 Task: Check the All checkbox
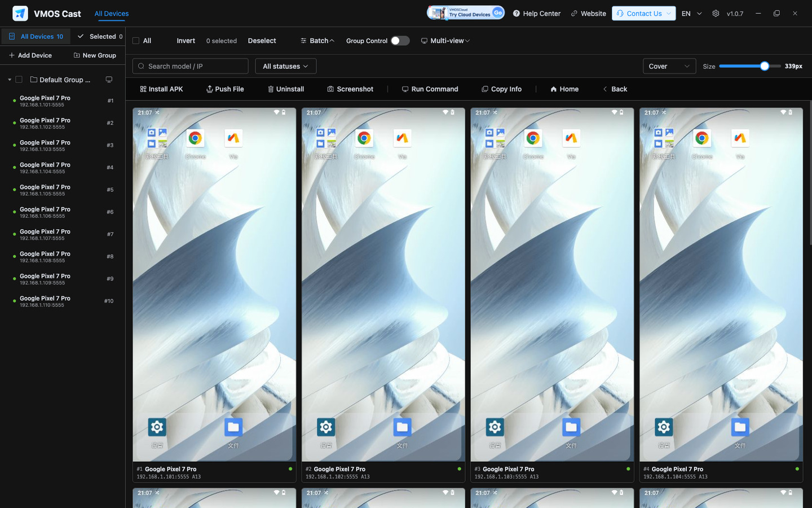[x=136, y=41]
